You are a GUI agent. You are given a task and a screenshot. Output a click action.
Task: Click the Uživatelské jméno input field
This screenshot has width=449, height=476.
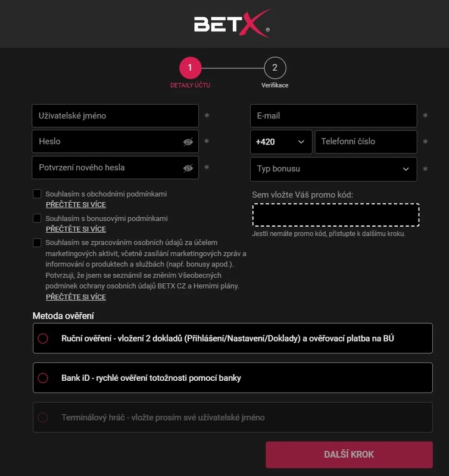click(115, 115)
